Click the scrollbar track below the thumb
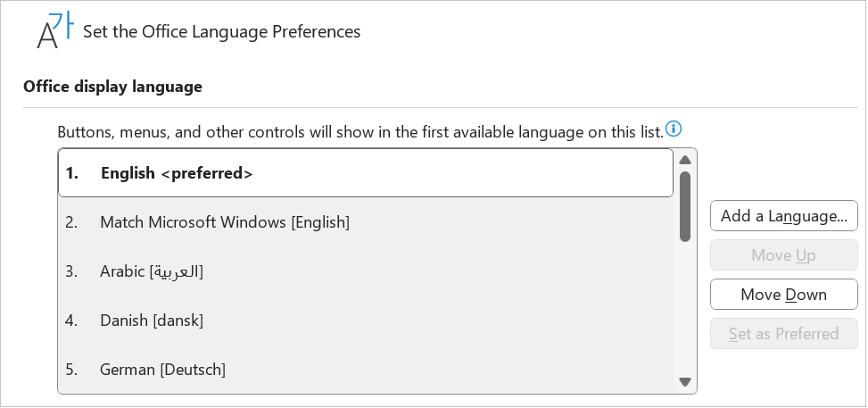The height and width of the screenshot is (408, 868). (x=685, y=308)
